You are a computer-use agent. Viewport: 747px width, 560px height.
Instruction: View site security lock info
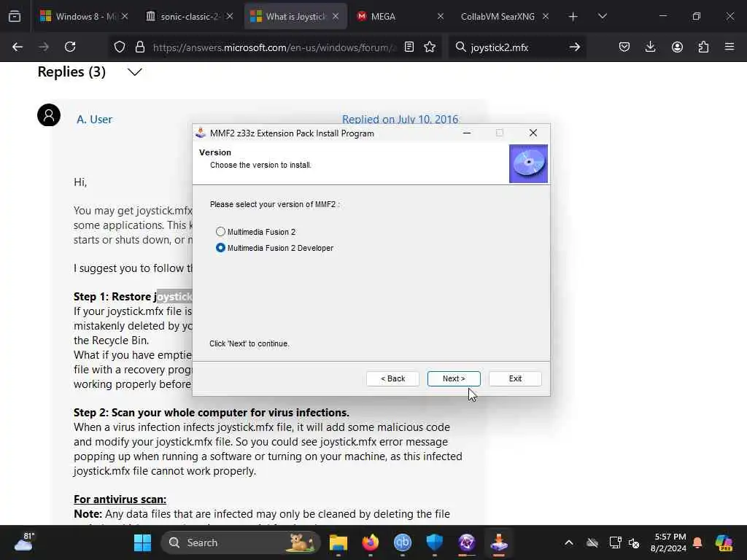click(139, 47)
